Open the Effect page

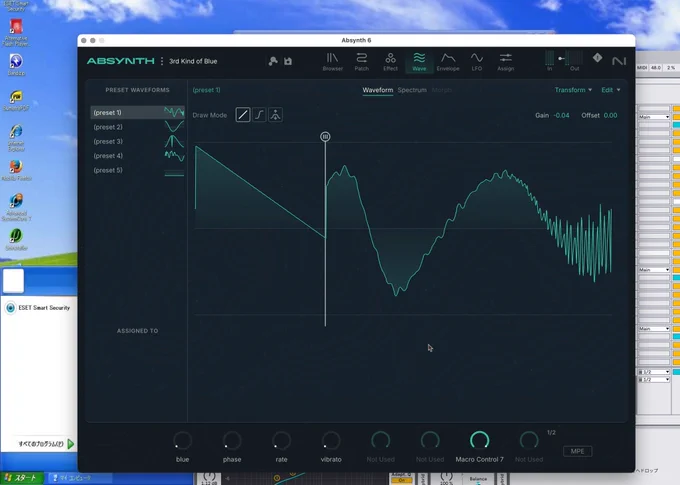click(x=390, y=62)
